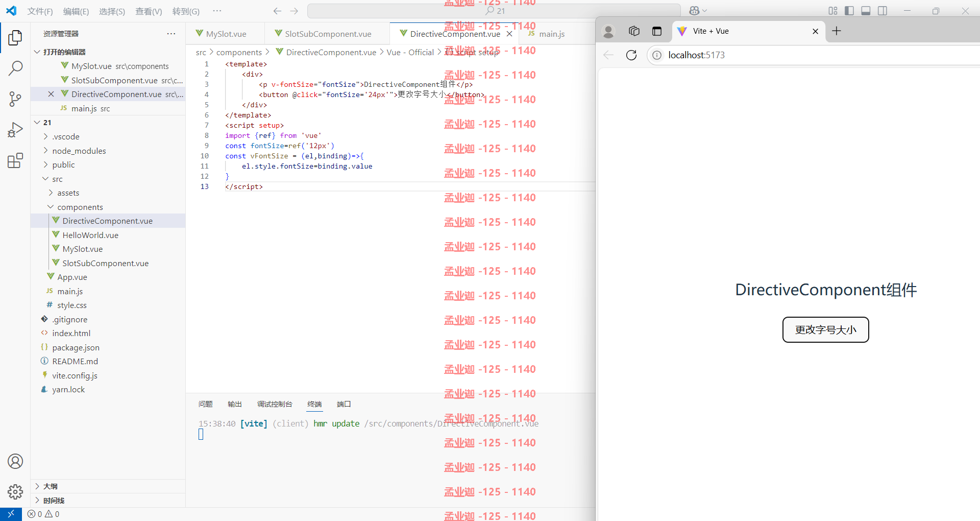The width and height of the screenshot is (980, 521).
Task: Expand the Timeline section
Action: 108,501
